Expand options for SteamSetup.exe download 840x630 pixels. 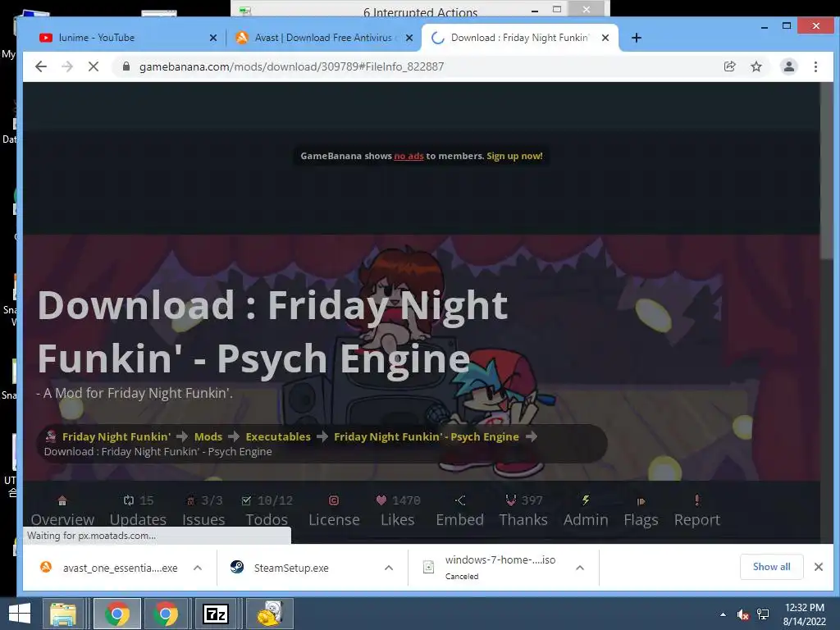389,568
